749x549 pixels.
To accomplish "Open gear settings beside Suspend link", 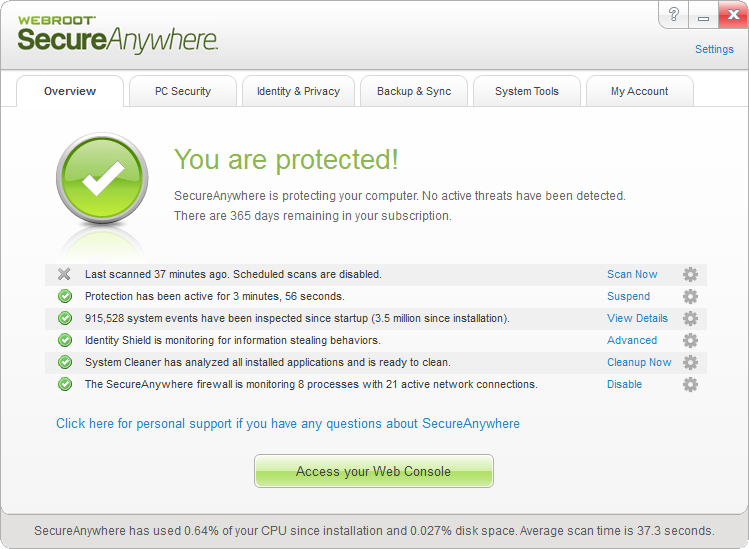I will point(690,296).
